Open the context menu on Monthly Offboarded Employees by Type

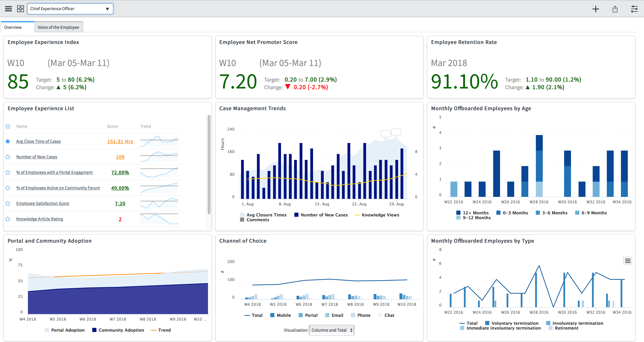627,260
